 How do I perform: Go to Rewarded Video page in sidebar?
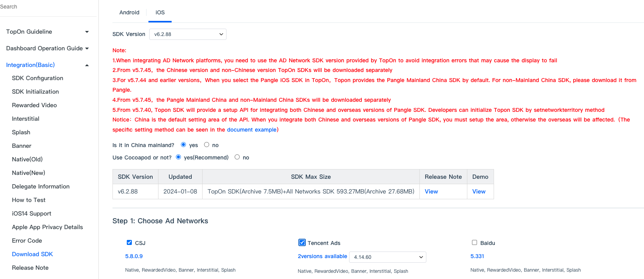tap(34, 105)
